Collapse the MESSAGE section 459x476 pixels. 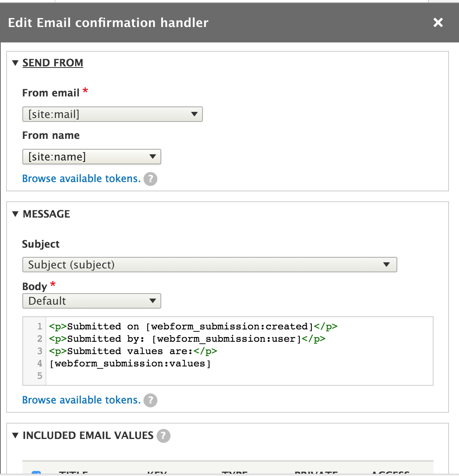click(x=15, y=214)
